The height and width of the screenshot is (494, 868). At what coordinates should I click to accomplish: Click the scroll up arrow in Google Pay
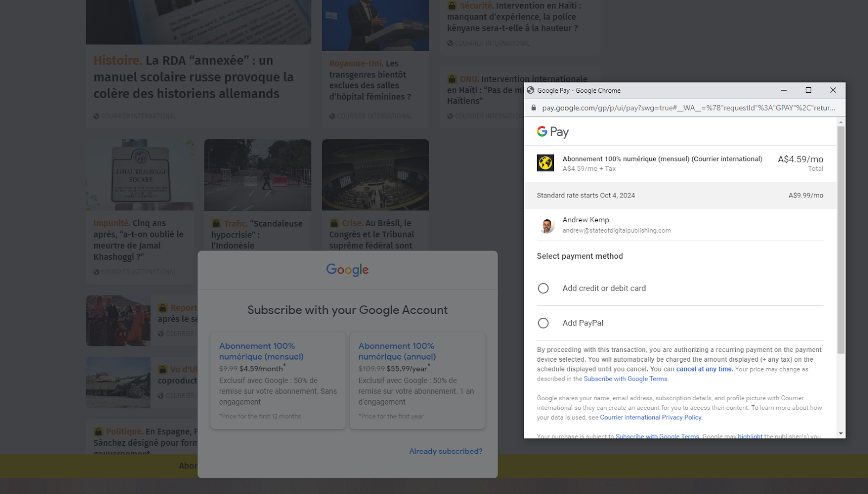(x=841, y=122)
